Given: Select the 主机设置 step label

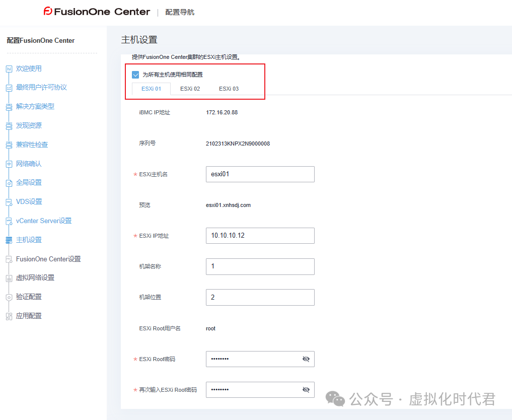Looking at the screenshot, I should [29, 240].
